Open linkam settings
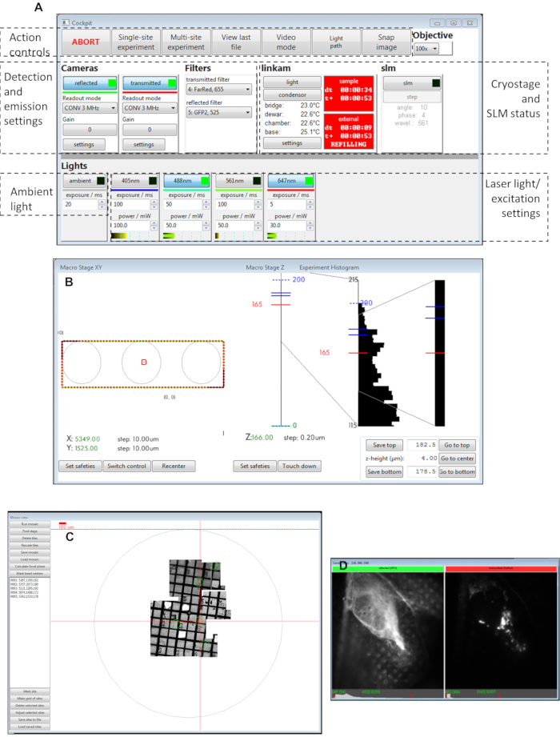The image size is (560, 737). tap(292, 143)
